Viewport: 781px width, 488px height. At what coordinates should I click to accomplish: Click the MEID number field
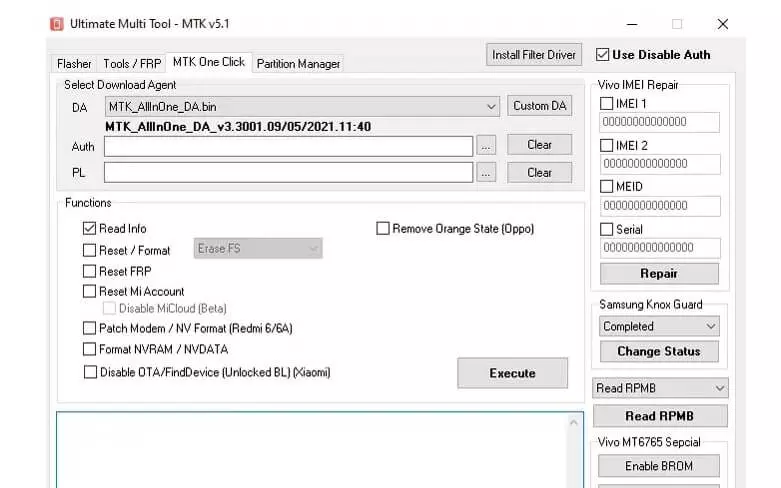(x=660, y=206)
